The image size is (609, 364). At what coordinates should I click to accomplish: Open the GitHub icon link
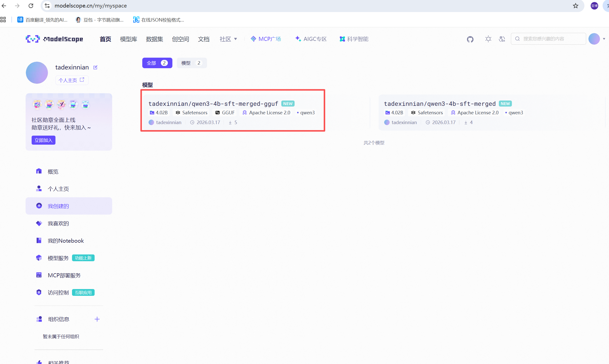click(470, 39)
